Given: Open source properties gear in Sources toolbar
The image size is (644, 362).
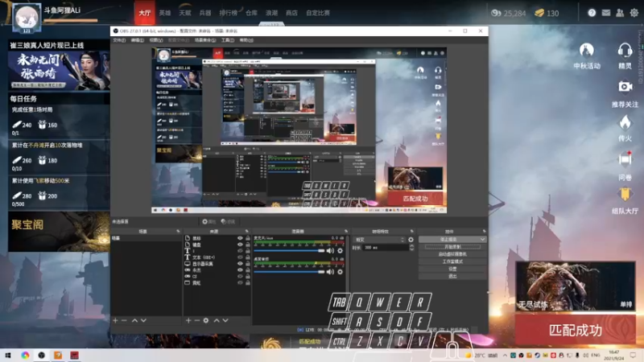Looking at the screenshot, I should tap(206, 320).
